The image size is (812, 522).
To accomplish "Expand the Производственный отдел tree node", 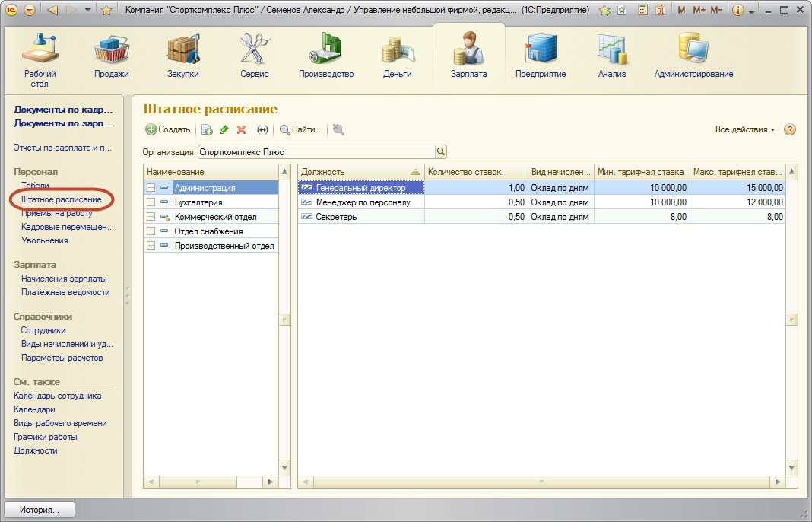I will coord(151,246).
